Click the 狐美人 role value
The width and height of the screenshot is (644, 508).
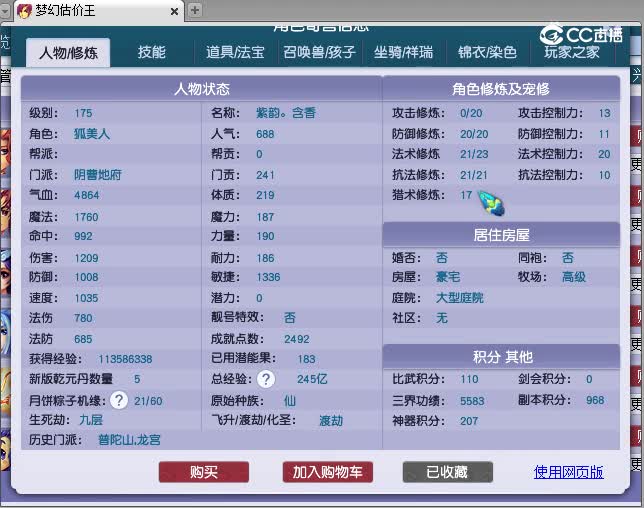coord(92,134)
